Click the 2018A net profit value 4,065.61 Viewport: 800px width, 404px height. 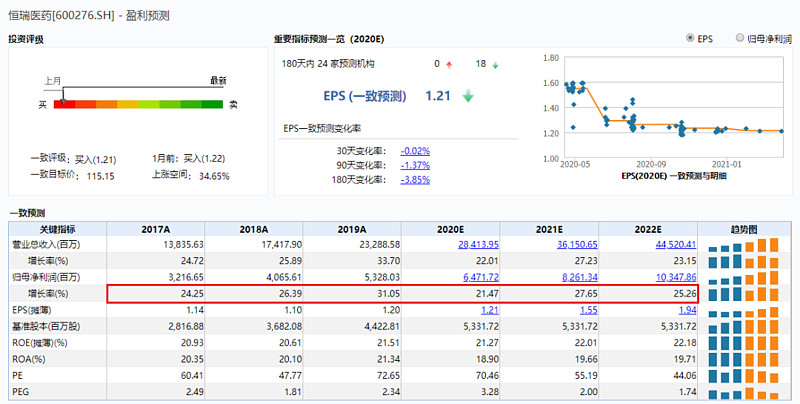click(x=284, y=277)
